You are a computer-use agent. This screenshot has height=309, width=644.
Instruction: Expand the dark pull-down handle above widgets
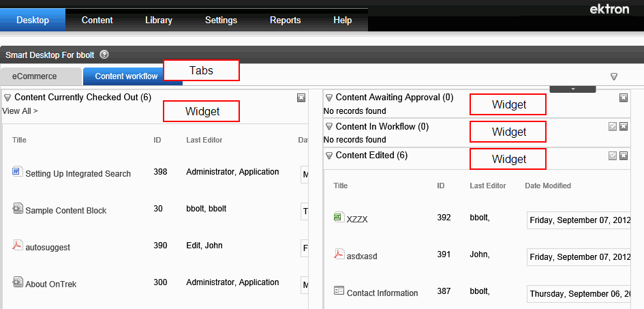click(572, 89)
